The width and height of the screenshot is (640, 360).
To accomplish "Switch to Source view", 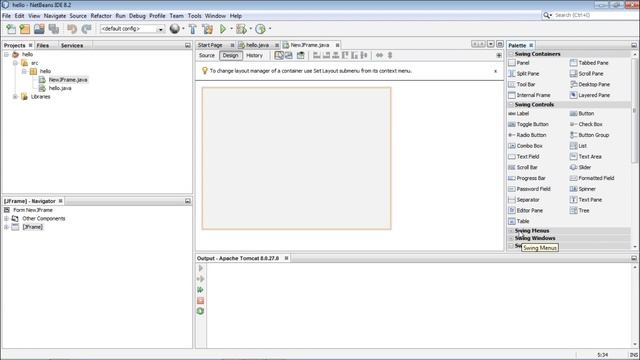I will [207, 55].
